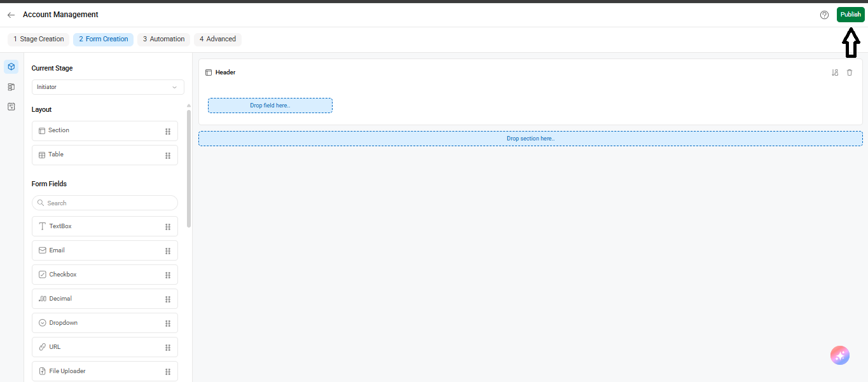Click the drag handle on Checkbox field

pos(168,275)
